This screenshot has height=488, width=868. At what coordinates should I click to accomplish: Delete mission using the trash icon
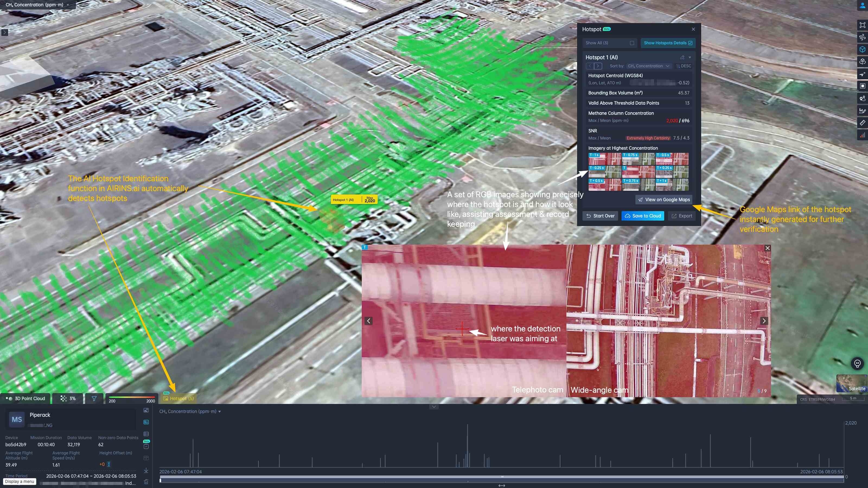146,482
